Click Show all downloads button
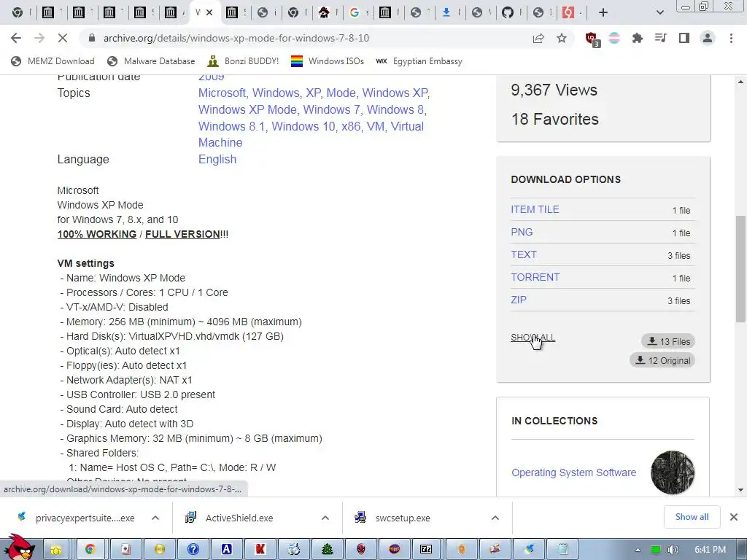747x560 pixels. (x=692, y=517)
